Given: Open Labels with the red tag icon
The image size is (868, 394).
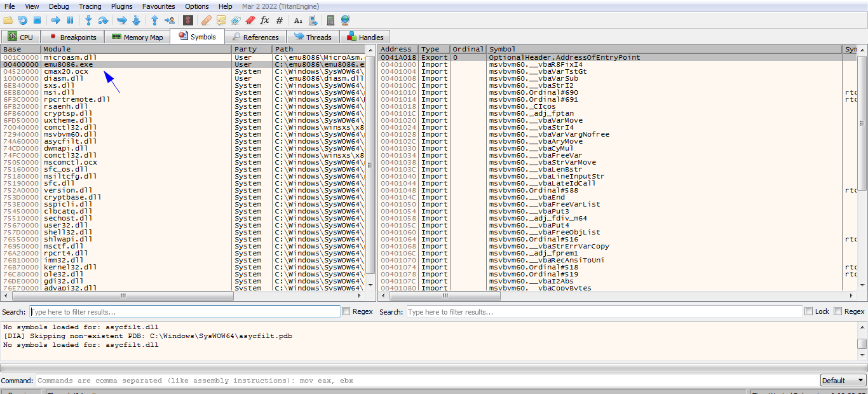Looking at the screenshot, I should (x=250, y=20).
